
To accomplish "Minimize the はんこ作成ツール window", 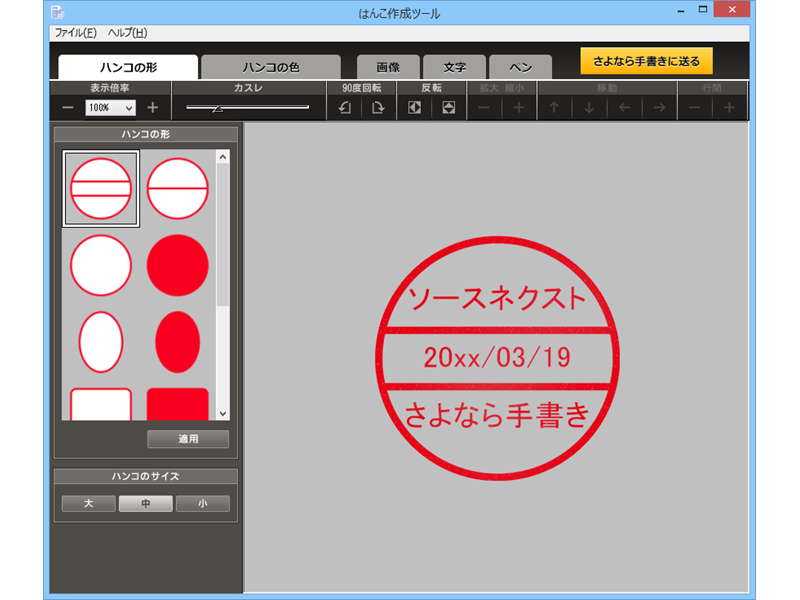I will 681,10.
